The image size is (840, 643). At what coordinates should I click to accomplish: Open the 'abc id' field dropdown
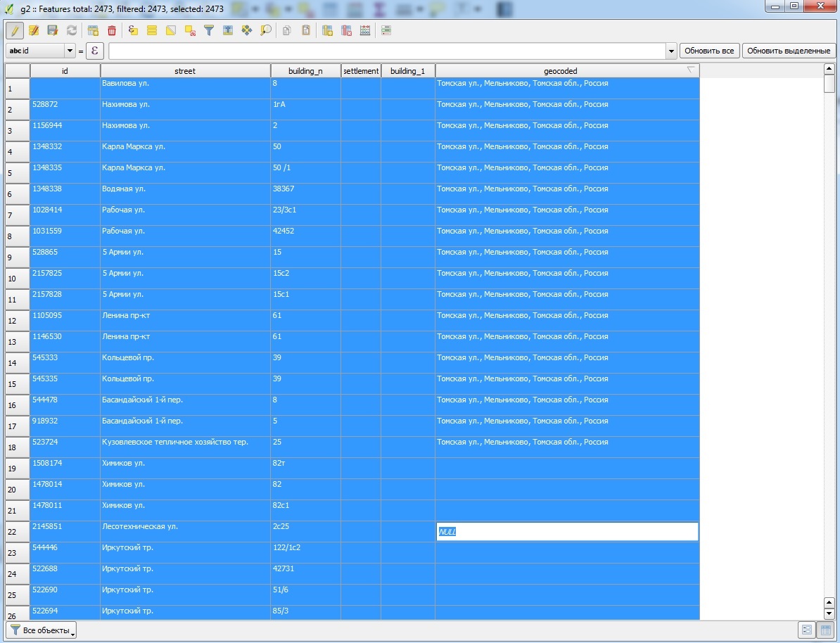tap(41, 51)
